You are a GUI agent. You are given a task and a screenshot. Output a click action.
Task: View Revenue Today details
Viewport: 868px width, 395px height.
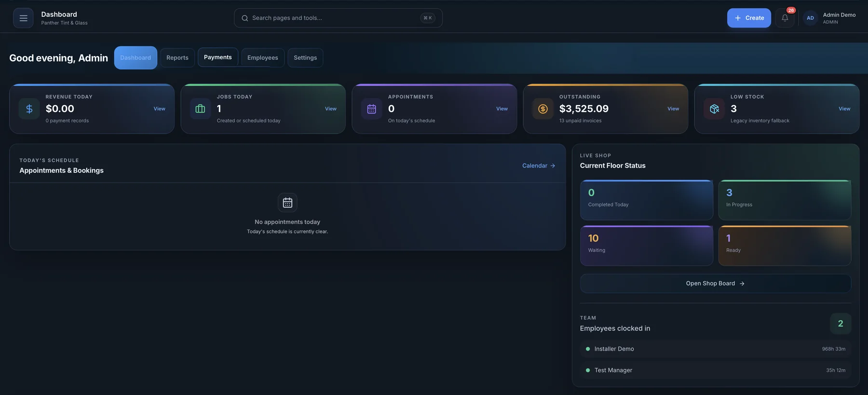click(x=160, y=109)
